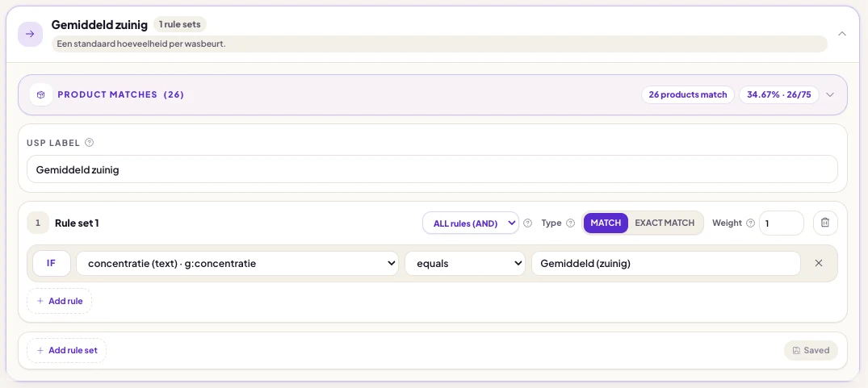868x388 pixels.
Task: Open the ALL rules (AND) dropdown
Action: pos(471,223)
